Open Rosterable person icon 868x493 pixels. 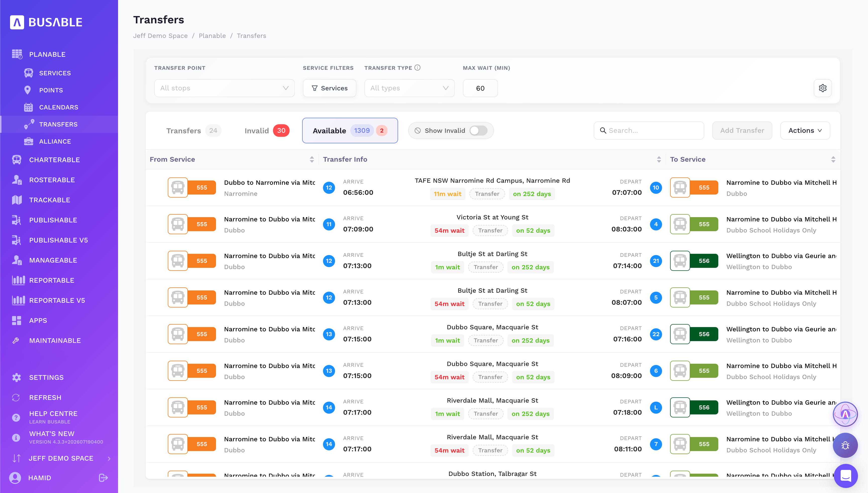pos(17,180)
